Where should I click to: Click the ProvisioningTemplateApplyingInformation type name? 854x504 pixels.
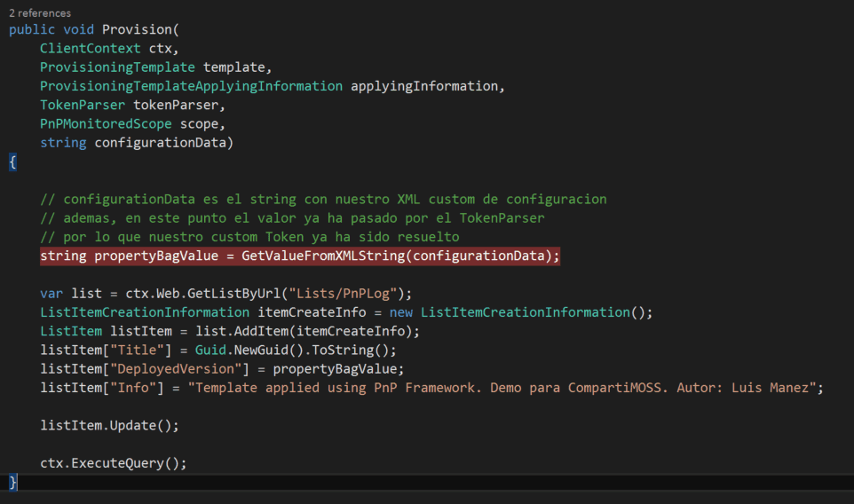[191, 86]
